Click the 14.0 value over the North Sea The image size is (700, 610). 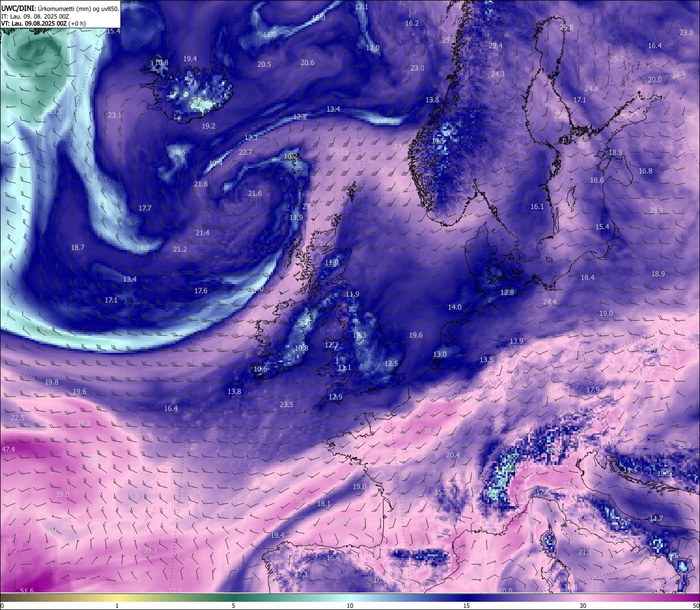454,307
